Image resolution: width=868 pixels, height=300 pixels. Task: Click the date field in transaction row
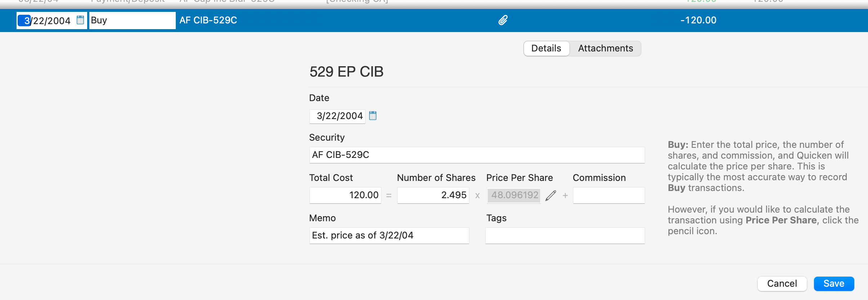click(x=48, y=21)
